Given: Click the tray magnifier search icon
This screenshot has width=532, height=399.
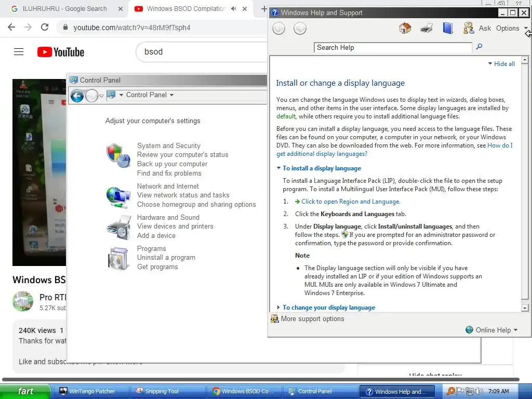Looking at the screenshot, I should [x=451, y=391].
